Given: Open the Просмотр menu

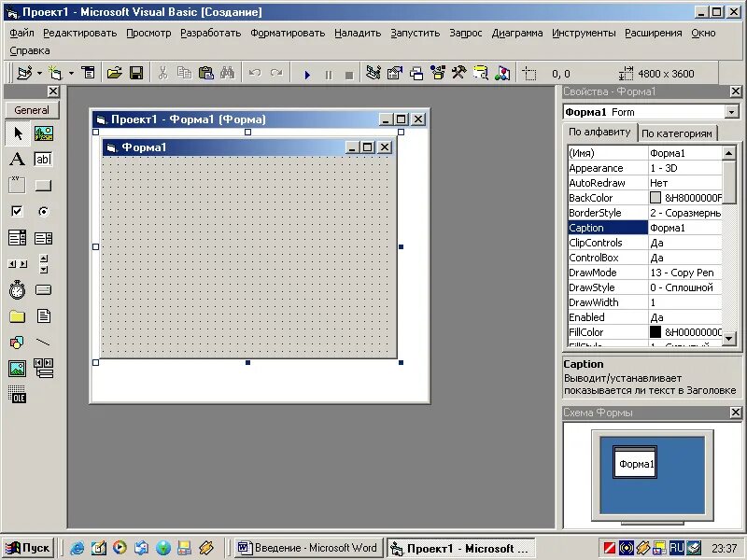Looking at the screenshot, I should pyautogui.click(x=148, y=33).
